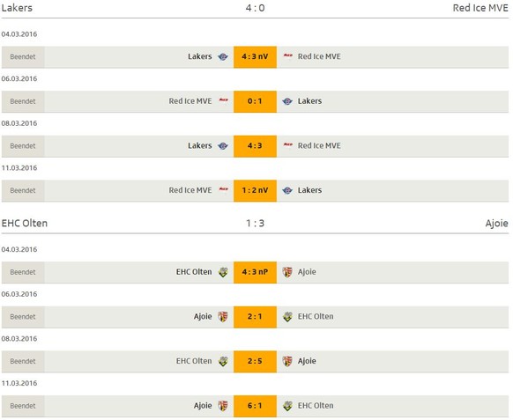Click the EHC Olten series header title
Viewport: 513px width, 420px height.
click(x=25, y=224)
